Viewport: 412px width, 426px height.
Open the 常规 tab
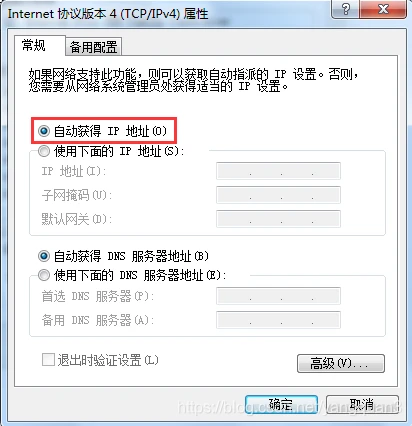(x=34, y=45)
